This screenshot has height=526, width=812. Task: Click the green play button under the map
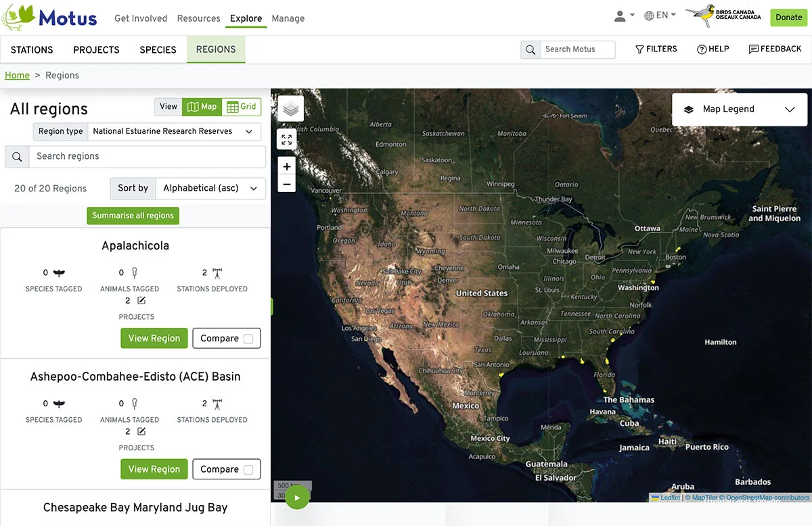[297, 498]
